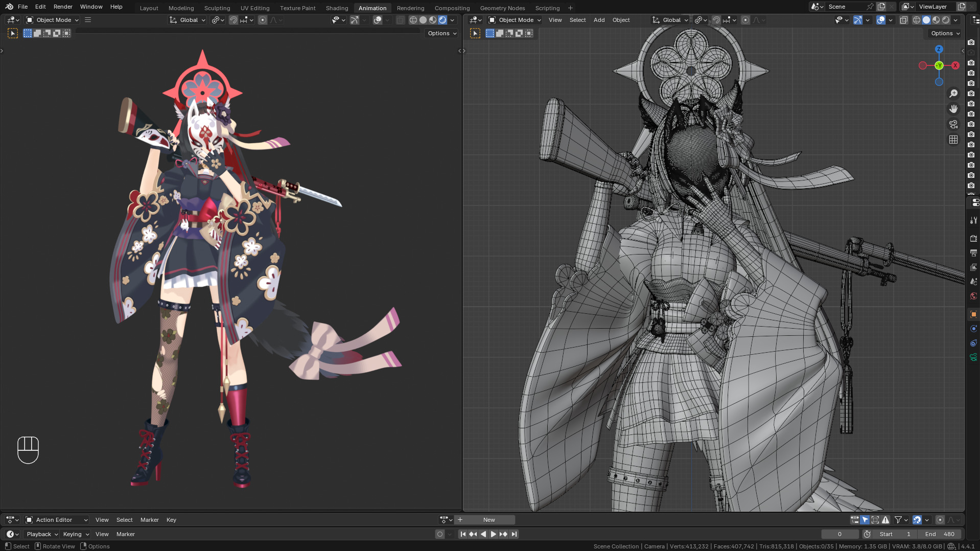The width and height of the screenshot is (980, 551).
Task: Set left viewport to wireframe shading
Action: [413, 20]
